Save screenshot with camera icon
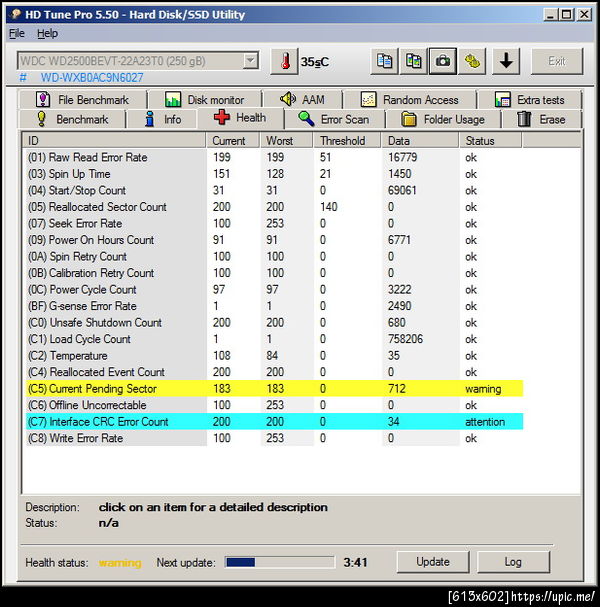This screenshot has width=600, height=607. [x=443, y=61]
